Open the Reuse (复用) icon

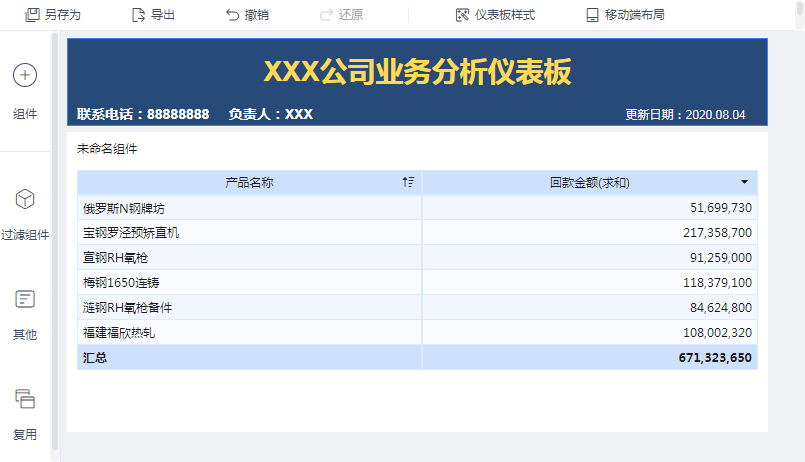[x=25, y=399]
